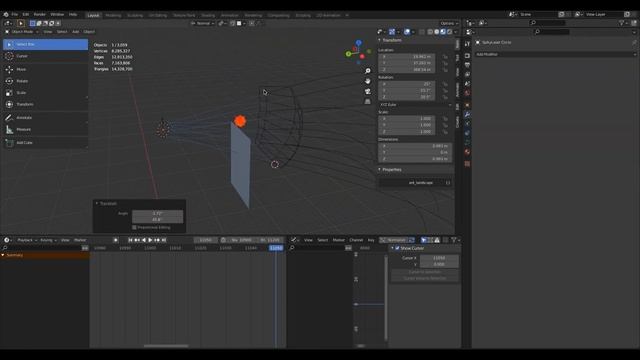
Task: Open the Modifiers wrench tab in Properties
Action: pos(467,114)
